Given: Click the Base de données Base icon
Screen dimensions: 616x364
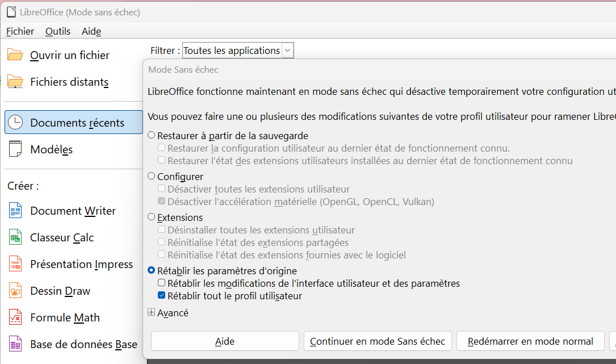Looking at the screenshot, I should [15, 344].
